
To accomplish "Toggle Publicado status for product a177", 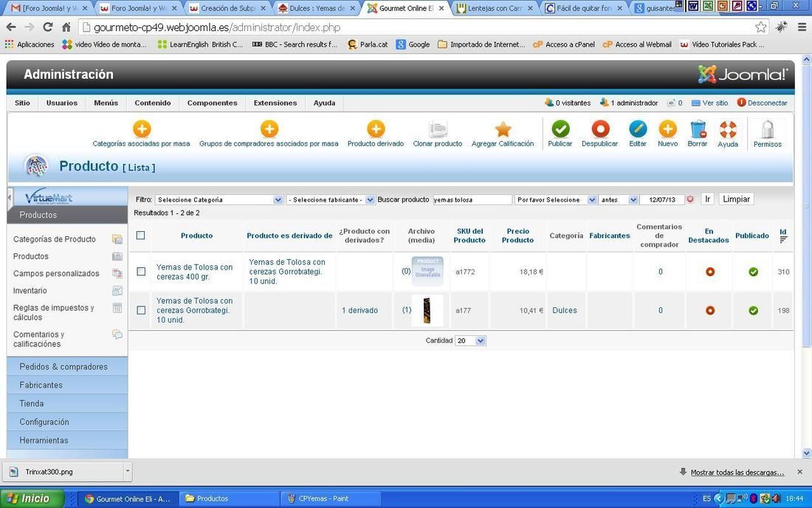I will (754, 310).
